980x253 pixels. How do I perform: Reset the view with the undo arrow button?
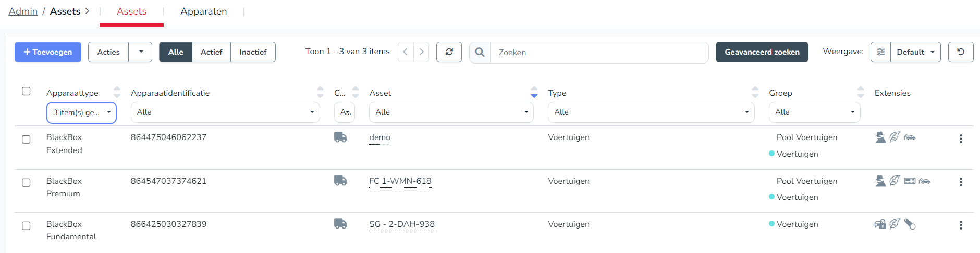click(961, 52)
